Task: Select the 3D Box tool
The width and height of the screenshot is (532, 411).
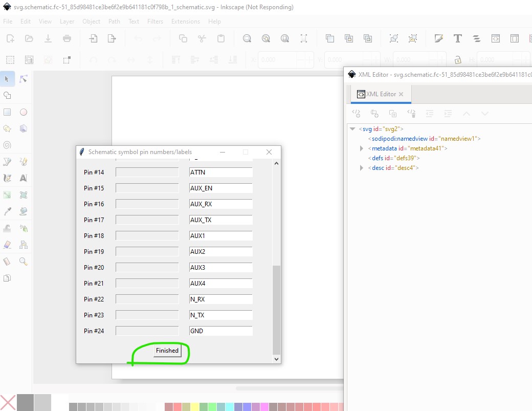Action: (x=23, y=128)
